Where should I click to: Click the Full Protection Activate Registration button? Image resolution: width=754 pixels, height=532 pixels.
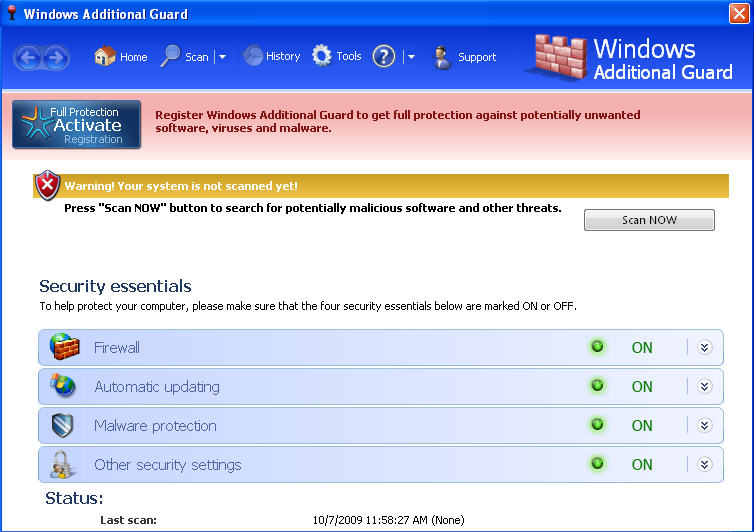click(x=76, y=125)
